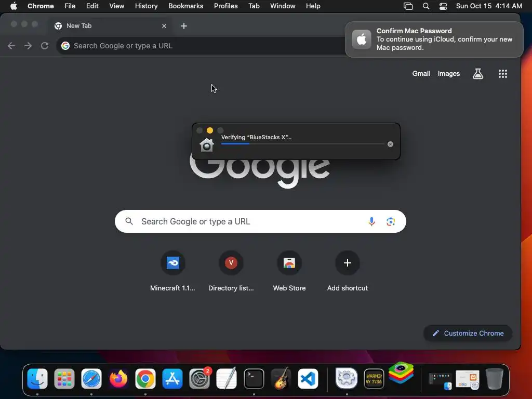Open the Confirm Mac Password notification

[434, 39]
